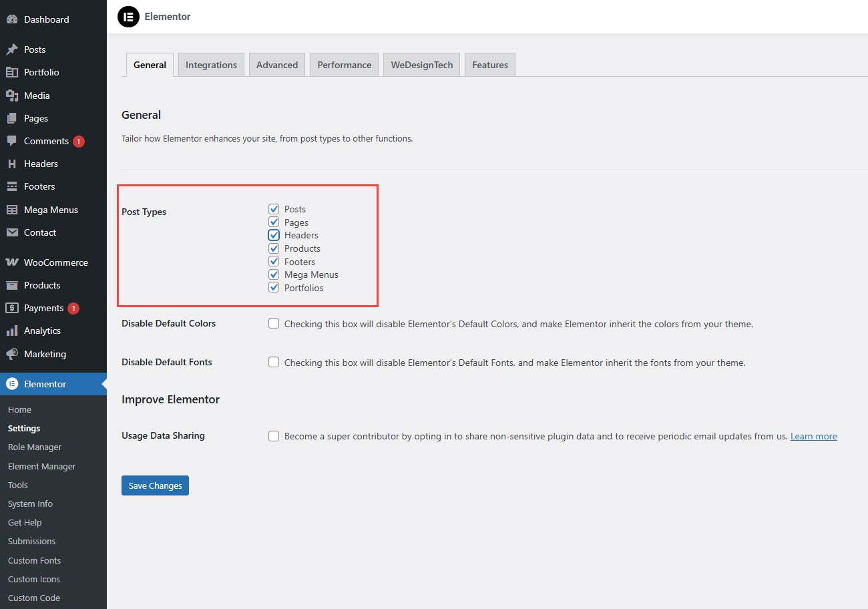Toggle the Usage Data Sharing checkbox
The image size is (868, 609).
click(274, 436)
